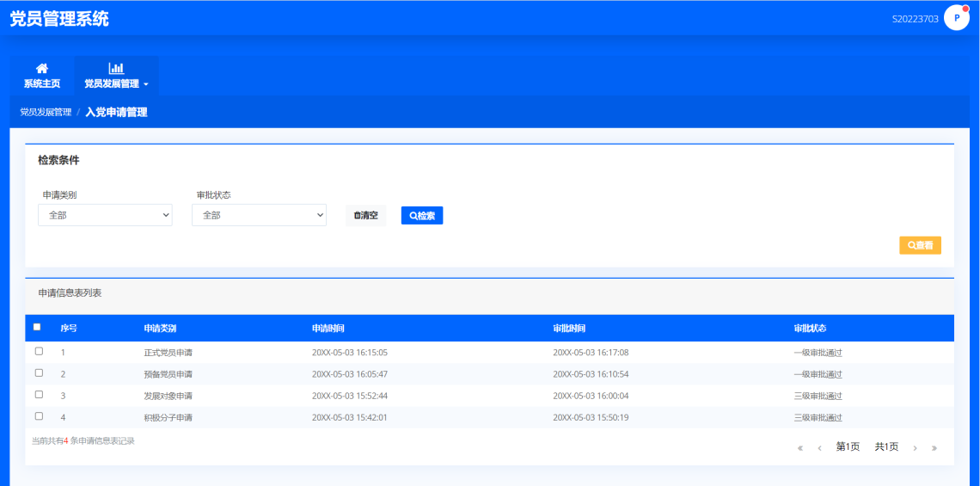This screenshot has height=486, width=980.
Task: Click application time 20XX-05-03 15:52:44
Action: 350,396
